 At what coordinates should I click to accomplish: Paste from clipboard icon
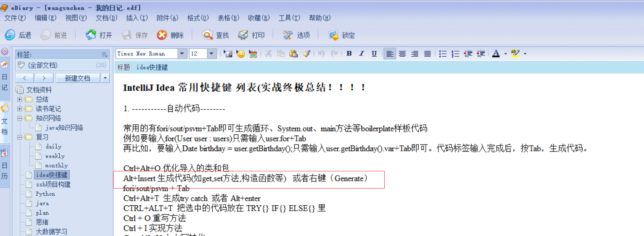(293, 54)
